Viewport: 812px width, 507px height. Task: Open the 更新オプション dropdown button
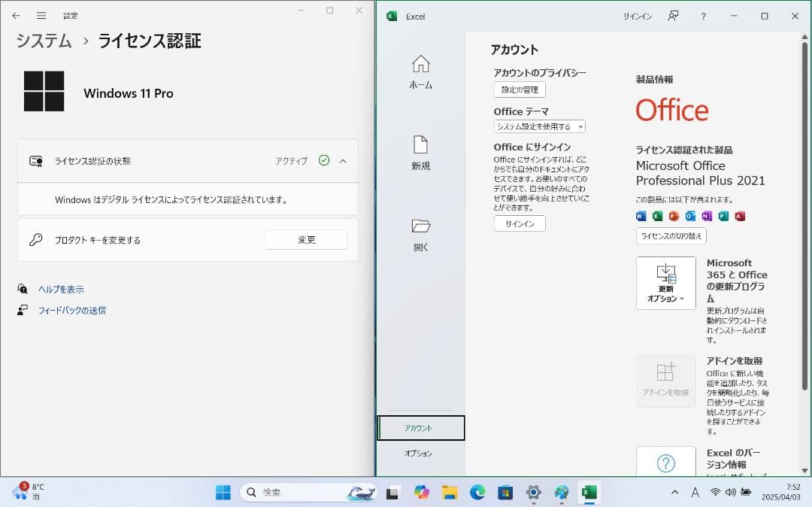(x=666, y=284)
